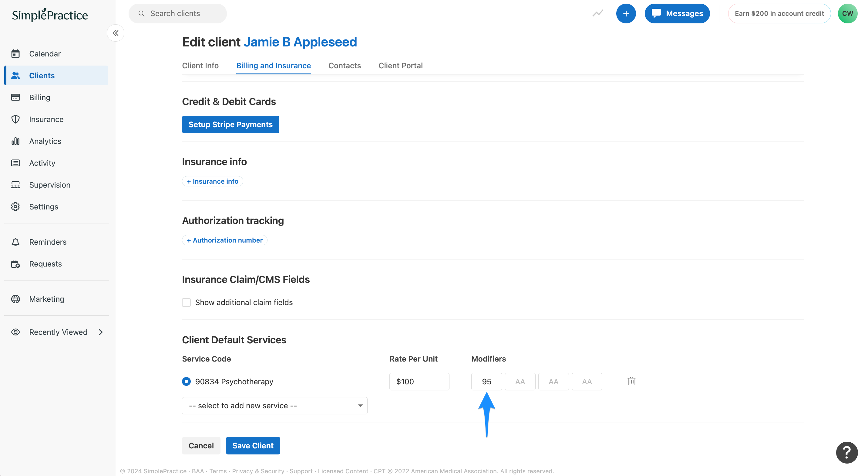This screenshot has height=476, width=868.
Task: Switch to the Client Info tab
Action: 200,66
